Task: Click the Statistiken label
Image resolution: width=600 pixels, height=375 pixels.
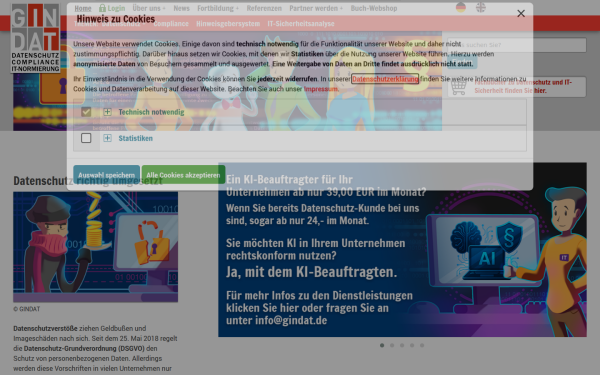Action: (135, 138)
